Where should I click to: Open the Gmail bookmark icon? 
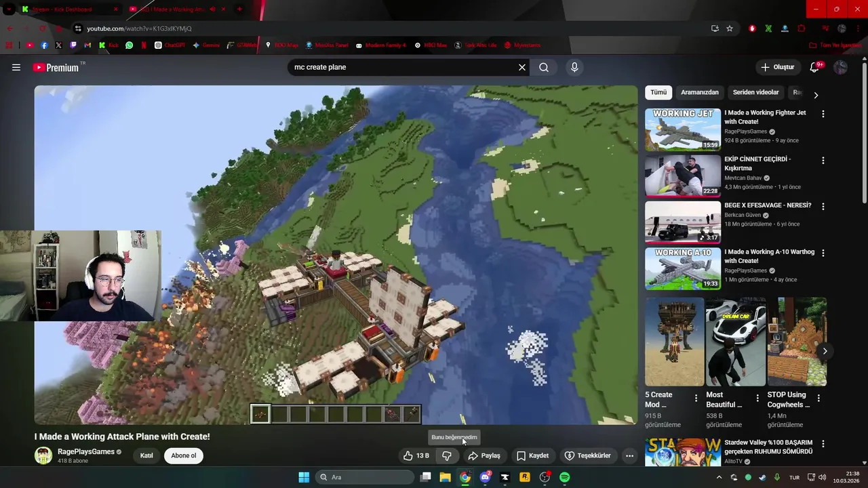pos(87,45)
